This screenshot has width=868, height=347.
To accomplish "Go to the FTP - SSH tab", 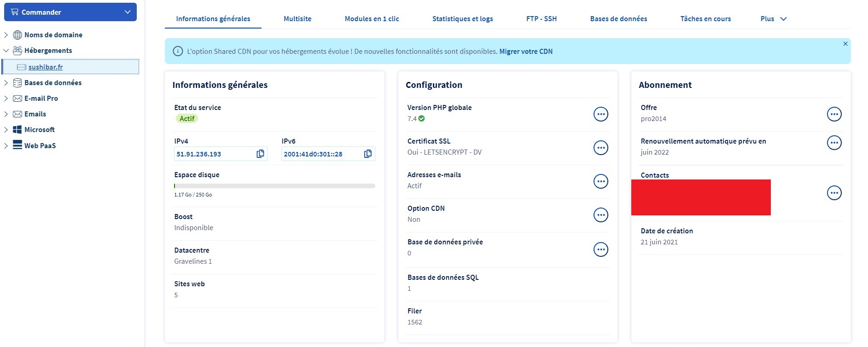I will (x=541, y=19).
